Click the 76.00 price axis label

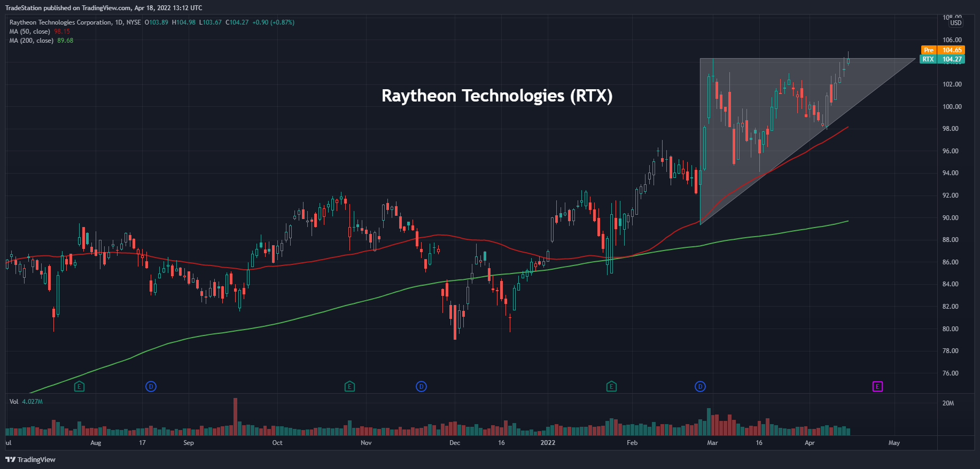[x=951, y=373]
